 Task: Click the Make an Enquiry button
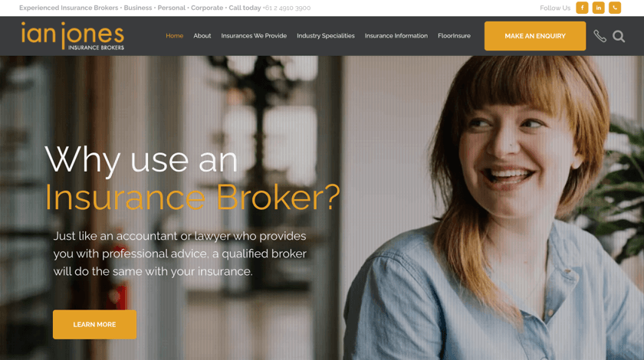[535, 36]
